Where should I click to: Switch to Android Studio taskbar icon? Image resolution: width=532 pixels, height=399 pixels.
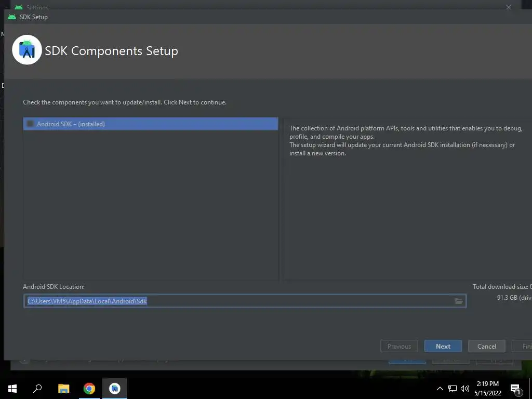coord(115,388)
